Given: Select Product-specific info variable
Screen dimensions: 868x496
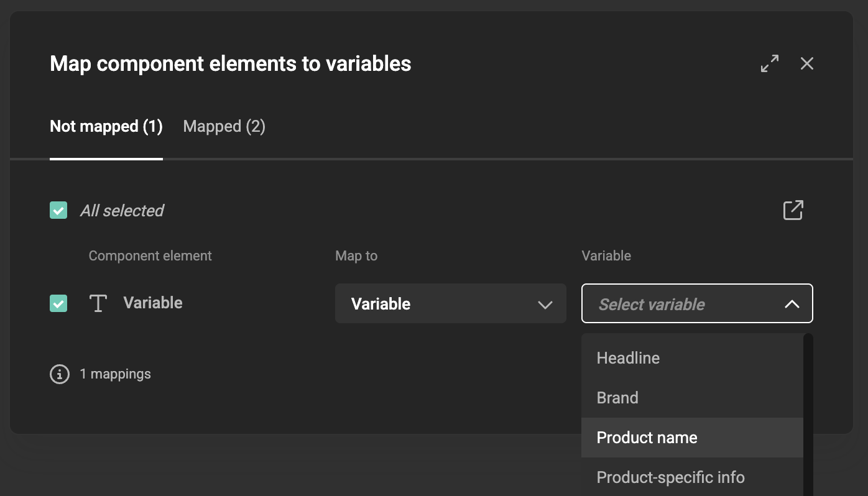Looking at the screenshot, I should coord(670,477).
